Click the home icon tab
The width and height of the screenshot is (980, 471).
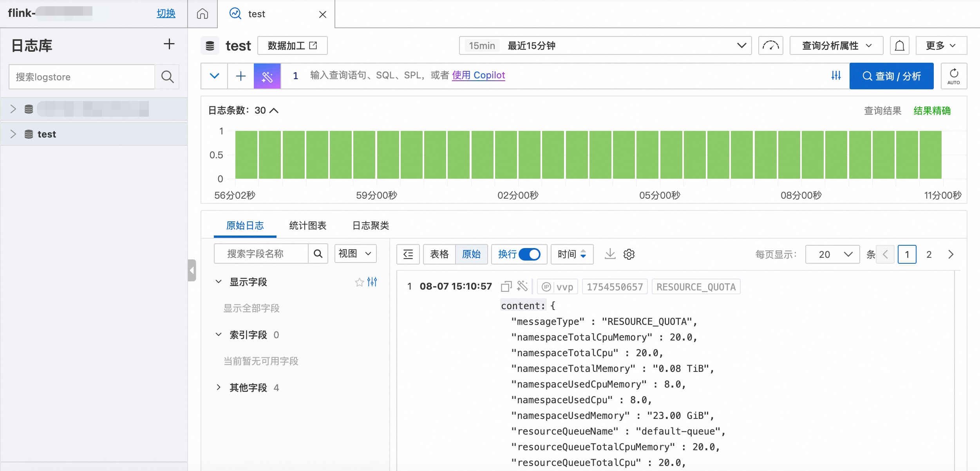point(203,14)
